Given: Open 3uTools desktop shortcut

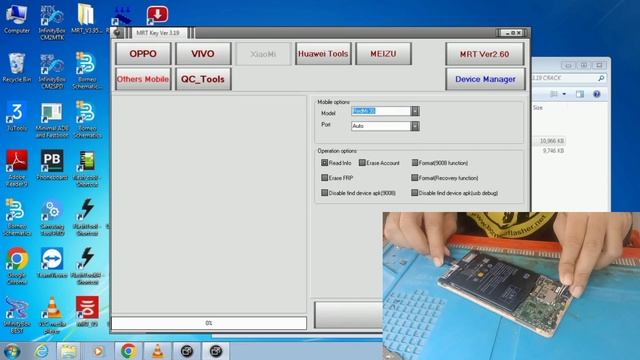Looking at the screenshot, I should click(16, 116).
